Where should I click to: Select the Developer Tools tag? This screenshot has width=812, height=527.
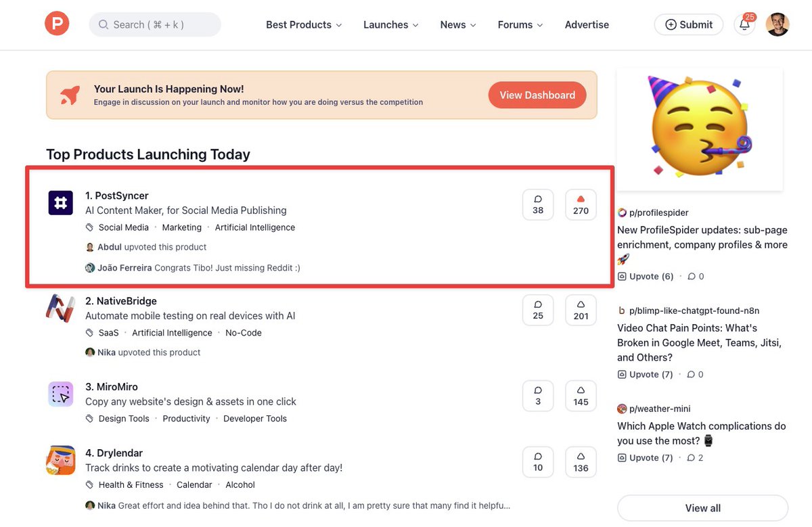tap(255, 419)
